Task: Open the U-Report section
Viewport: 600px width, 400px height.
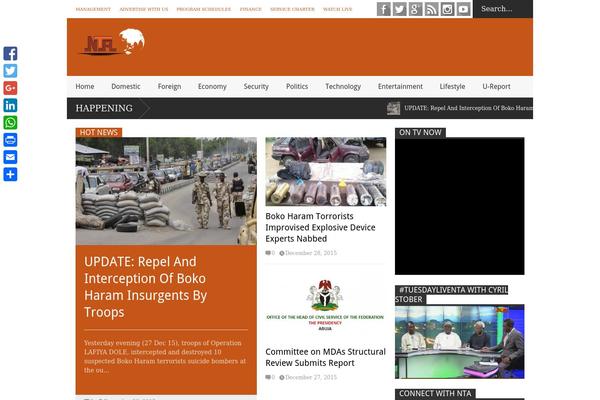Action: (496, 87)
